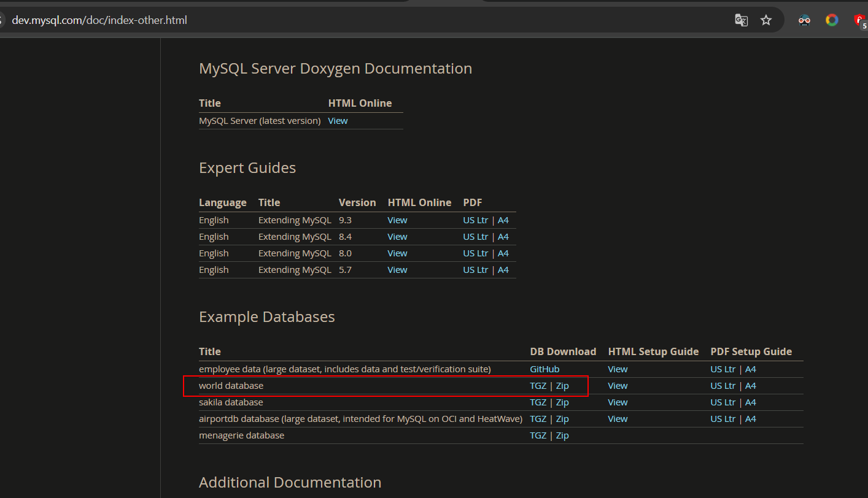The height and width of the screenshot is (498, 868).
Task: Click the 'world database' title cell
Action: click(231, 386)
